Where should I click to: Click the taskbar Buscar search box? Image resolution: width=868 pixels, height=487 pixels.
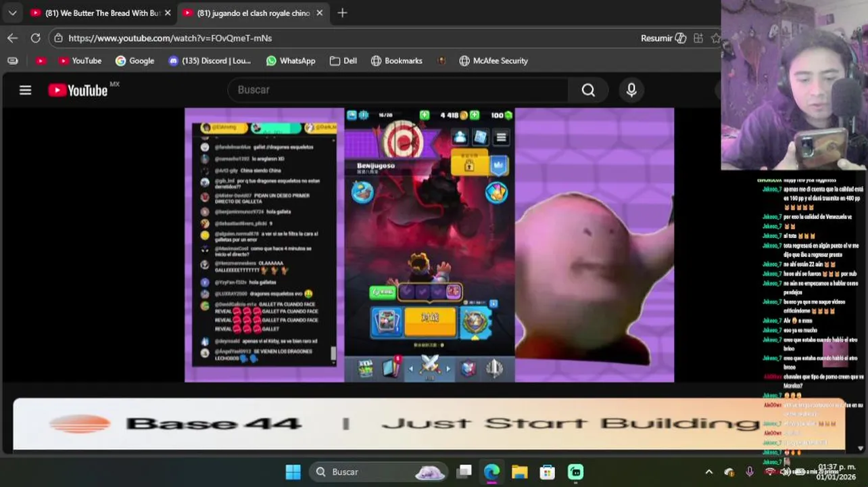[380, 471]
